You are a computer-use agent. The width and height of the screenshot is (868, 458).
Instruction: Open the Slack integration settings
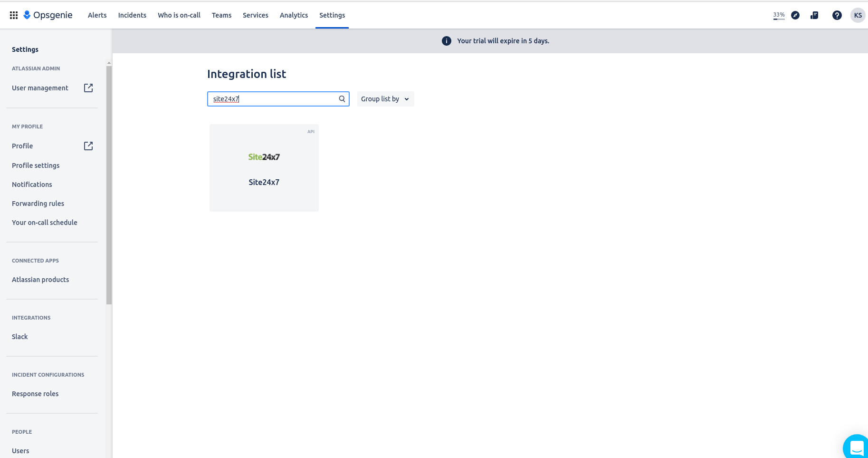tap(19, 336)
